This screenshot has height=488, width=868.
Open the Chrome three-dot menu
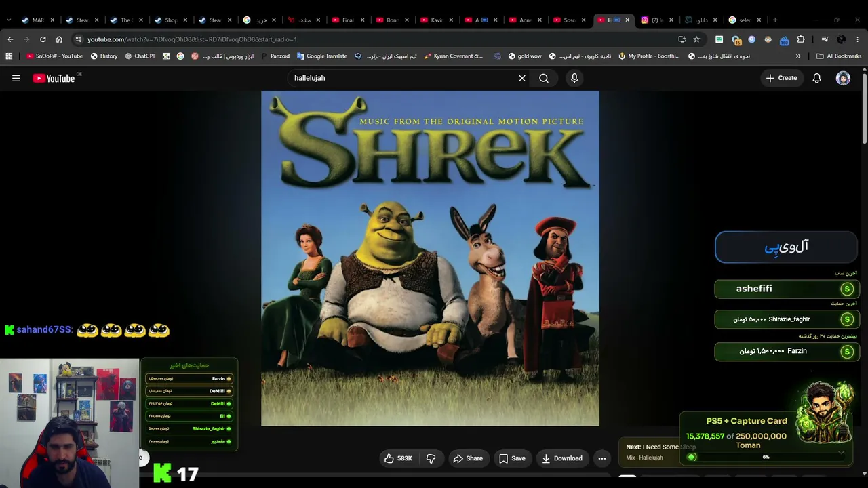click(858, 39)
